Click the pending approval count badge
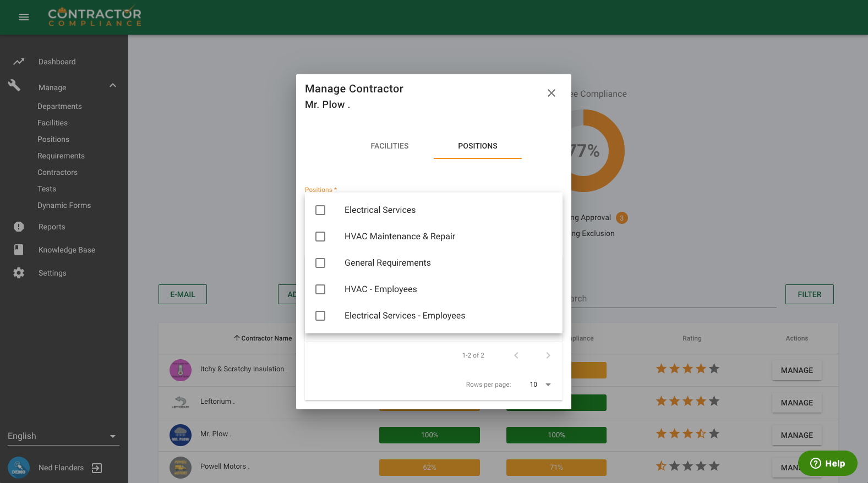Image resolution: width=868 pixels, height=483 pixels. (622, 218)
